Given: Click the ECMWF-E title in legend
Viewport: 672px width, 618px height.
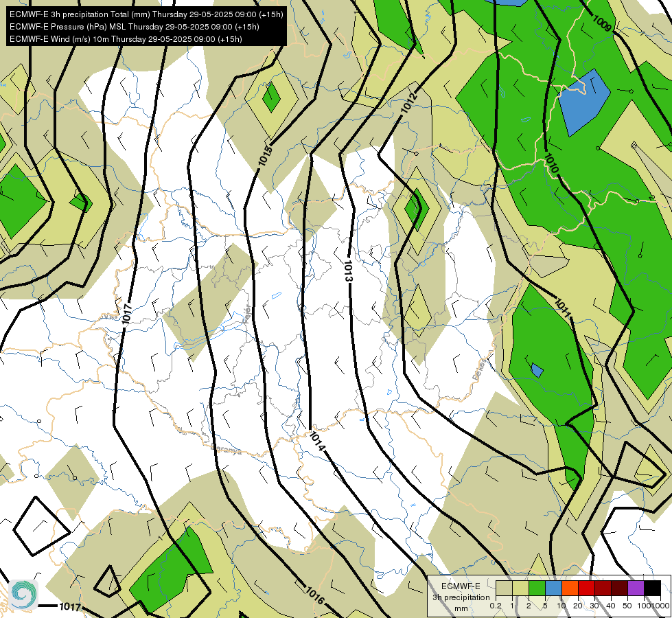Looking at the screenshot, I should 461,586.
